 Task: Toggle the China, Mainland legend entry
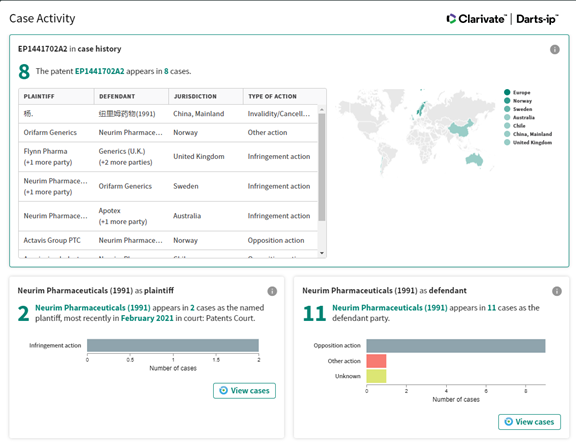click(528, 134)
